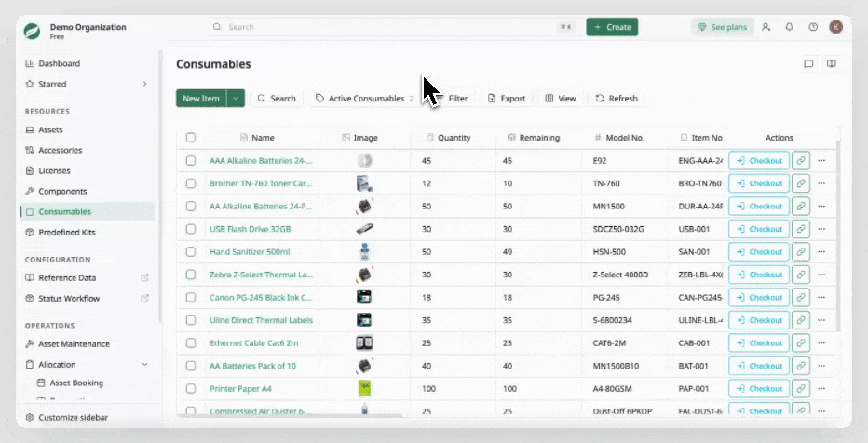Image resolution: width=868 pixels, height=443 pixels.
Task: Check the USB Flash Drive 32GB checkbox
Action: (x=190, y=229)
